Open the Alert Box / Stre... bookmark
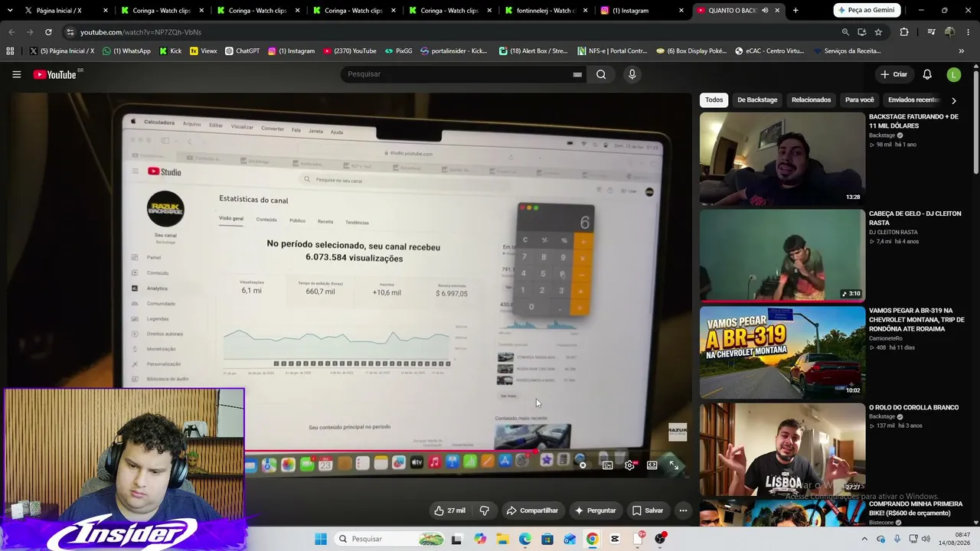This screenshot has width=980, height=551. coord(533,51)
